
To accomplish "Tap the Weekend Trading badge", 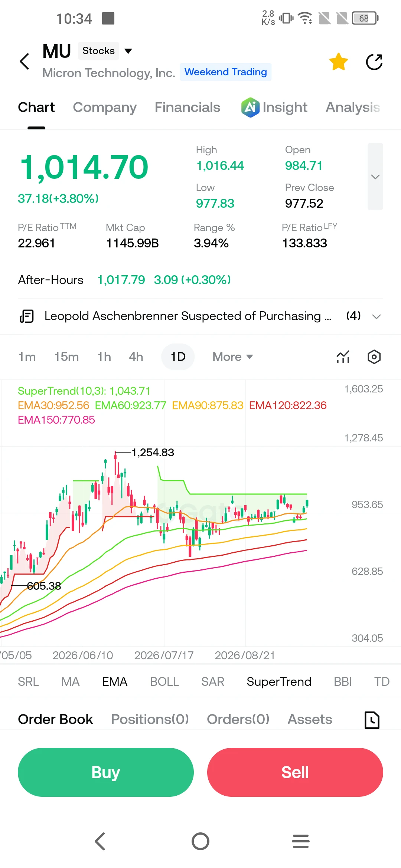I will (x=226, y=72).
